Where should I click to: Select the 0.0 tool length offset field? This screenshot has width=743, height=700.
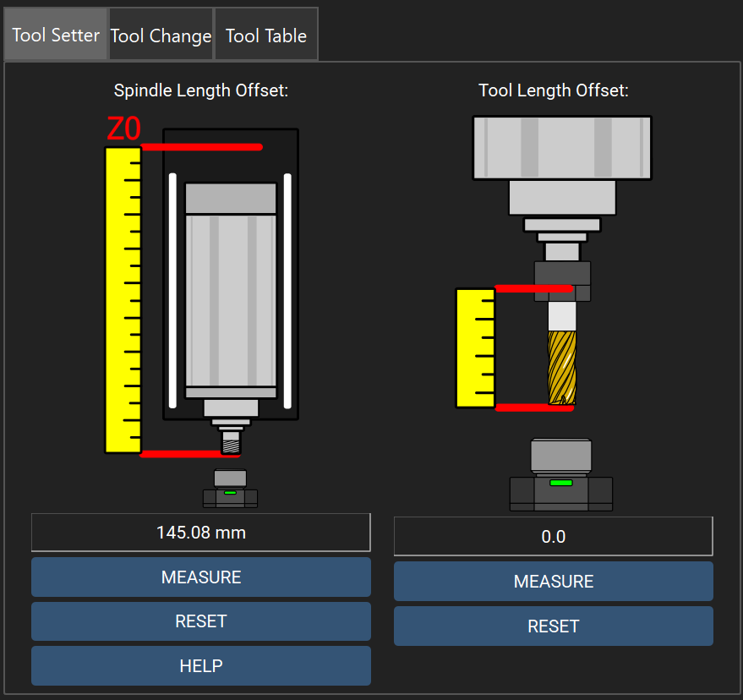554,536
